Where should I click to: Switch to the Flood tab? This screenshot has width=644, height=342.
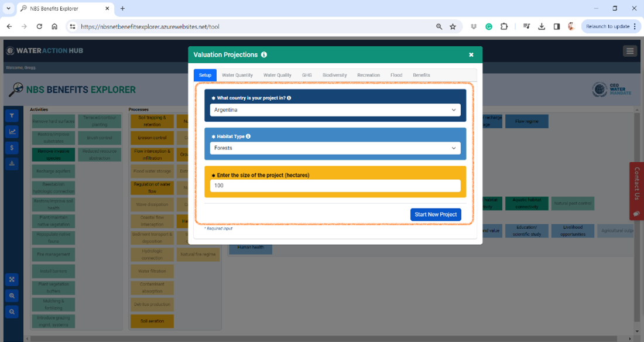click(396, 75)
